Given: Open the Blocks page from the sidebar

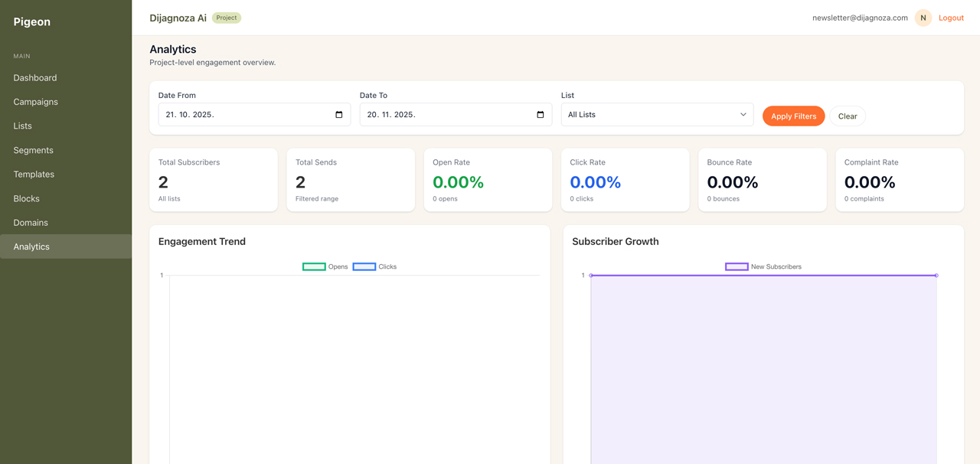Looking at the screenshot, I should 26,198.
